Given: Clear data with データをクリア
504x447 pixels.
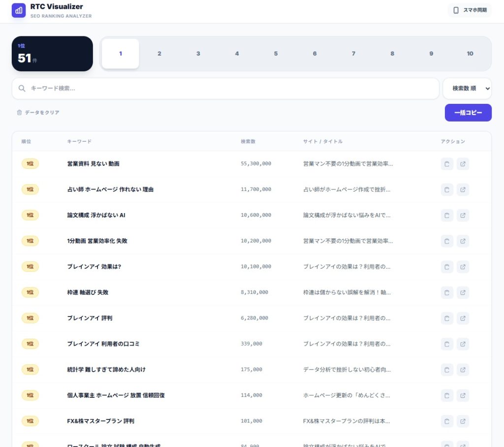Looking at the screenshot, I should click(38, 113).
